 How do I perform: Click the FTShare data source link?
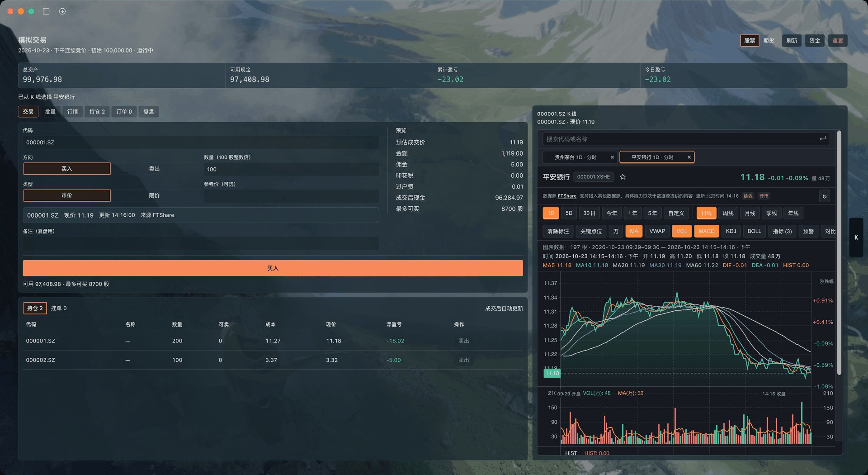pyautogui.click(x=567, y=196)
